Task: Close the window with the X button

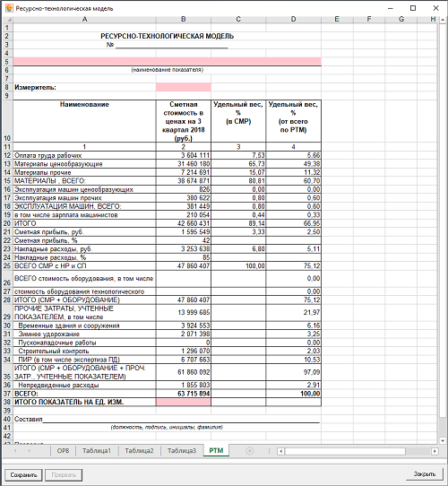Action: (435, 8)
